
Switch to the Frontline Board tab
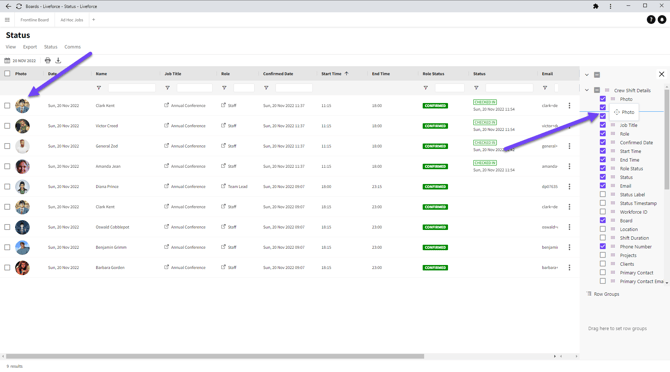coord(35,20)
